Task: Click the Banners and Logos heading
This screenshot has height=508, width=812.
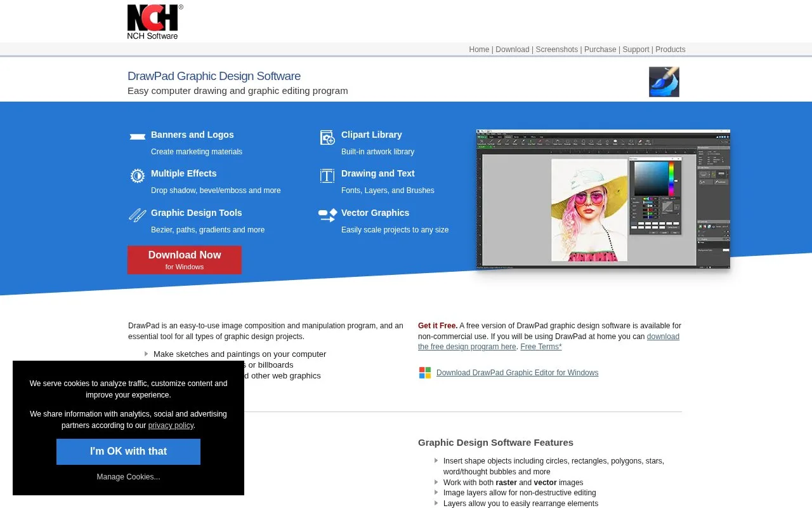Action: click(x=192, y=135)
